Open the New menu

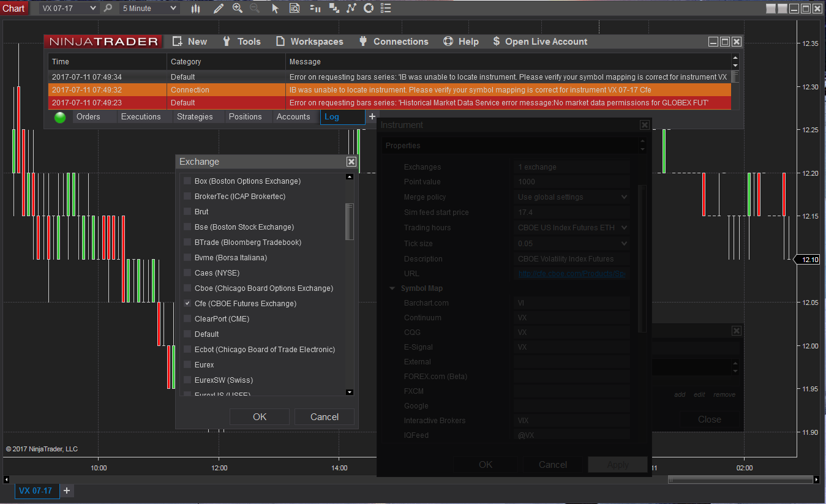[x=190, y=42]
